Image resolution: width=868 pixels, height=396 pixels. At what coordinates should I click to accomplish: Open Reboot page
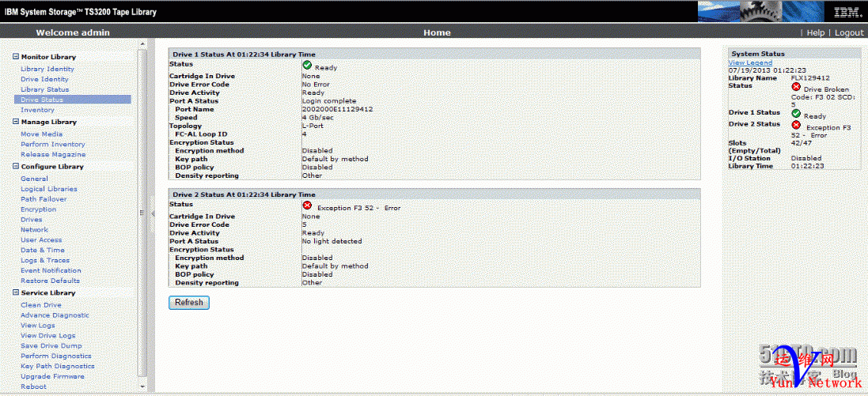pos(34,387)
